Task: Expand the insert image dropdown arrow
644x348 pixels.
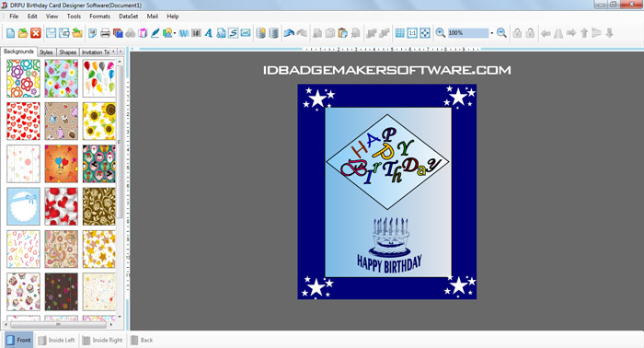Action: click(175, 33)
